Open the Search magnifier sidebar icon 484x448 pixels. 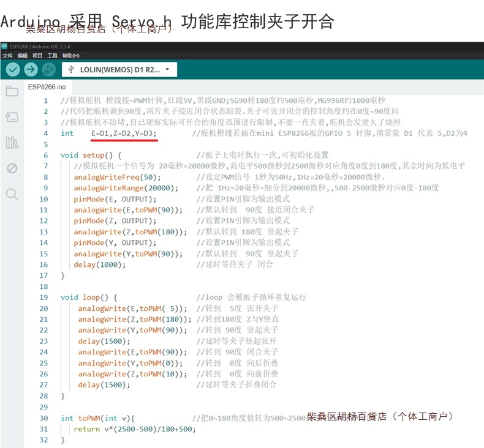(x=12, y=194)
